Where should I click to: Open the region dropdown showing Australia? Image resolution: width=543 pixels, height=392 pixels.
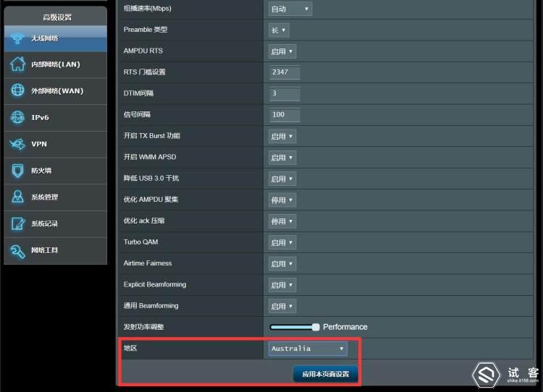pos(308,349)
